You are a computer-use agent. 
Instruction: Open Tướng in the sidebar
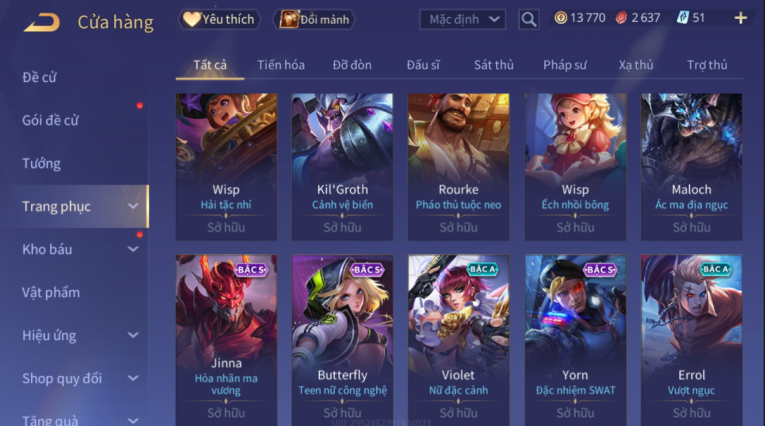click(41, 163)
